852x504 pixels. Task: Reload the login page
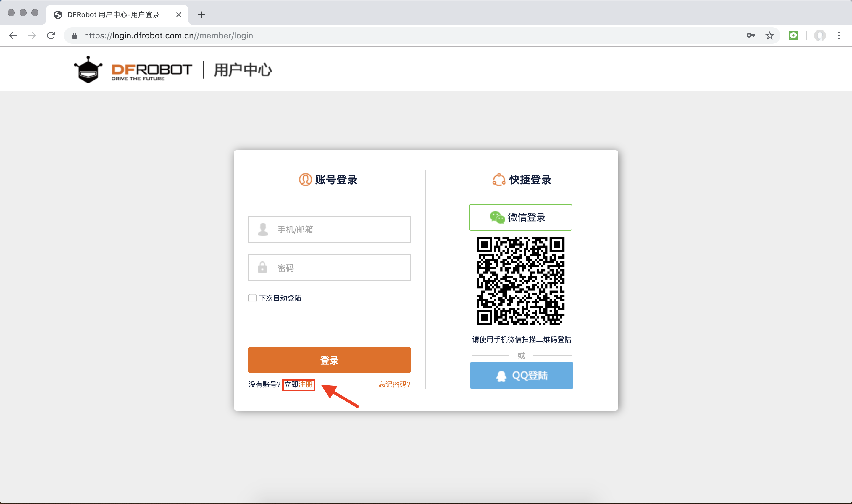(x=51, y=35)
